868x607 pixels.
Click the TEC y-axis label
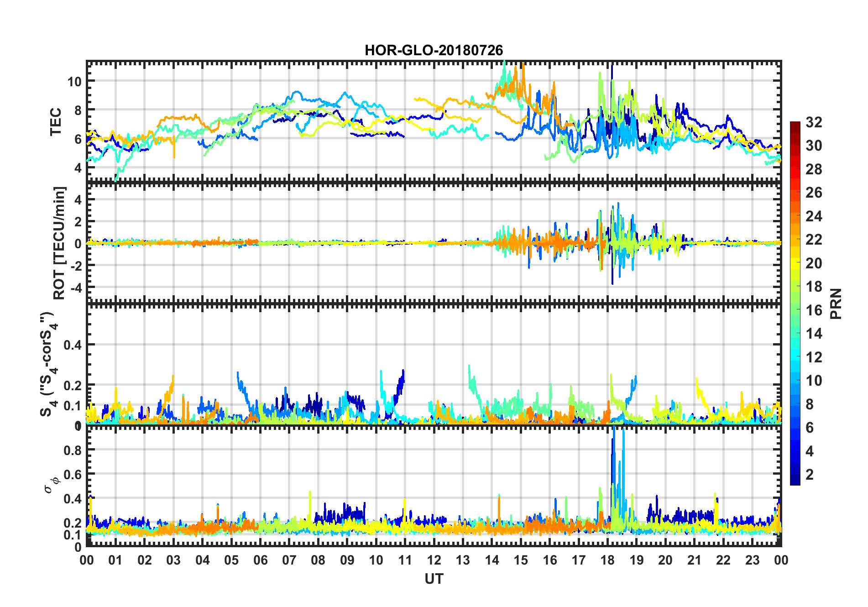click(56, 122)
